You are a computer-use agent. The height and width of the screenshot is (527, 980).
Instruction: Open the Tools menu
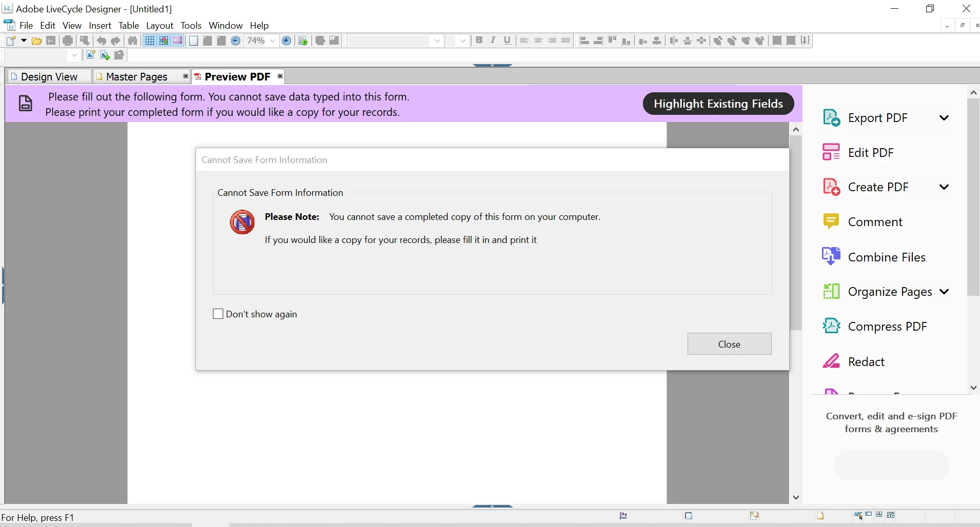[x=191, y=26]
